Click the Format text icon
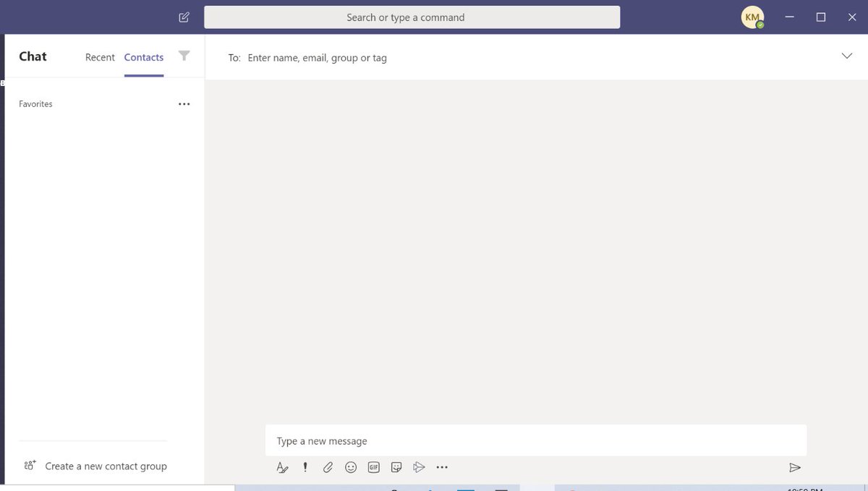The width and height of the screenshot is (868, 491). [x=283, y=467]
